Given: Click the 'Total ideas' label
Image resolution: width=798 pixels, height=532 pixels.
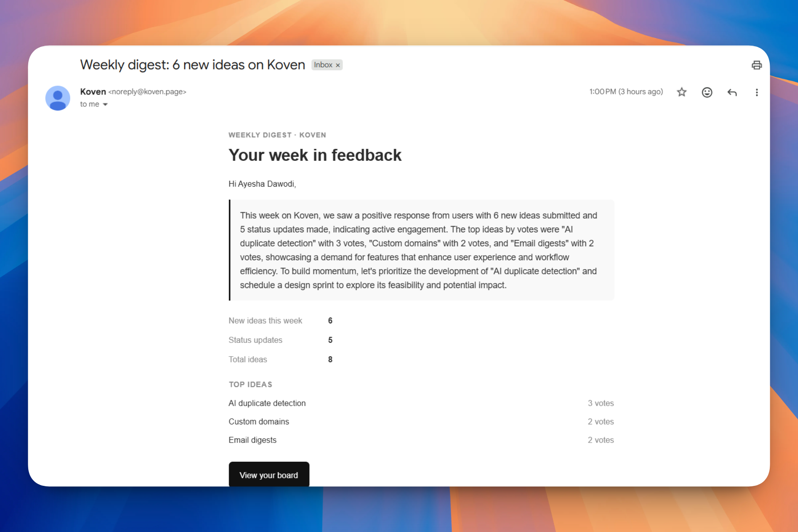Looking at the screenshot, I should [x=248, y=360].
